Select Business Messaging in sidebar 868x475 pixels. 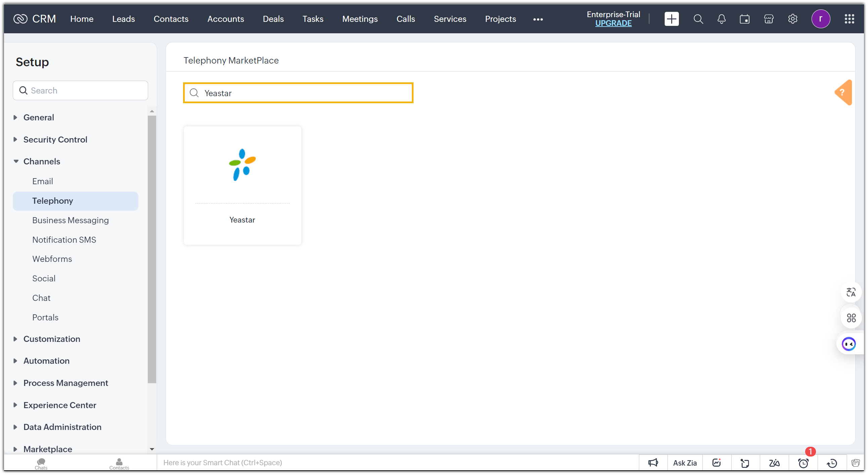click(x=71, y=220)
